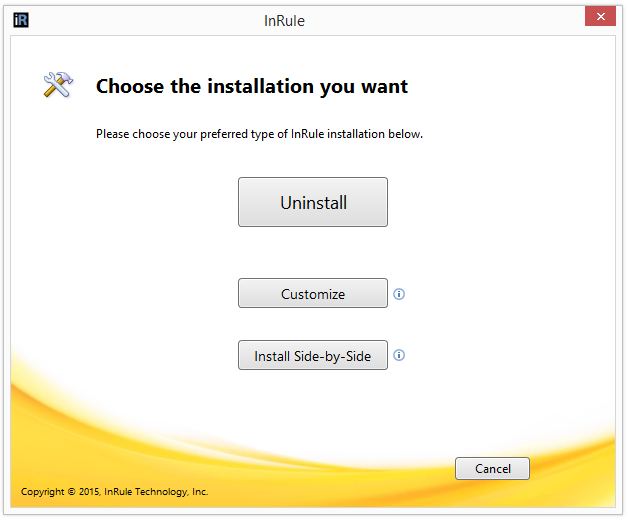Click the info icon beside Customize
The width and height of the screenshot is (628, 521).
tap(399, 294)
